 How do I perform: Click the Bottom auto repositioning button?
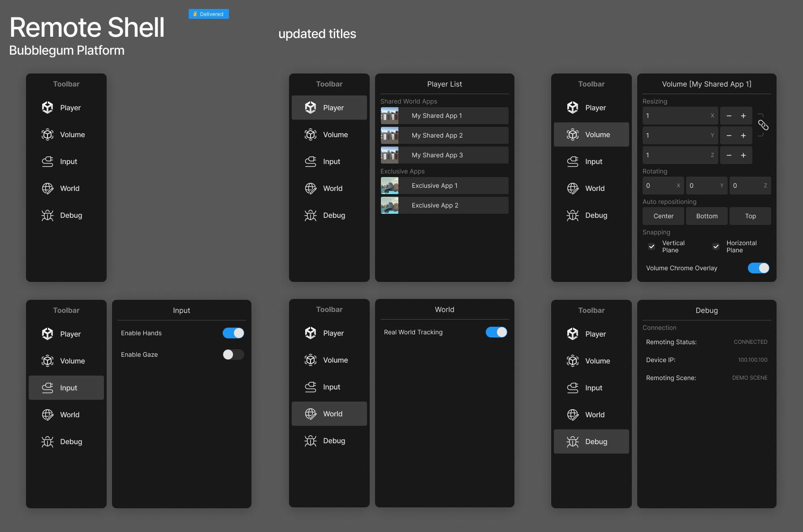[x=707, y=216]
